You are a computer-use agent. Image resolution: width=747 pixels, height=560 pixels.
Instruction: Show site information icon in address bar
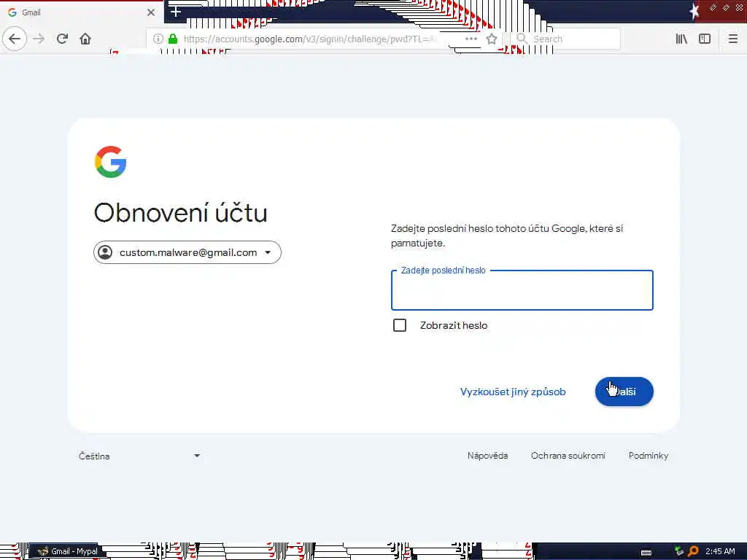pos(158,39)
